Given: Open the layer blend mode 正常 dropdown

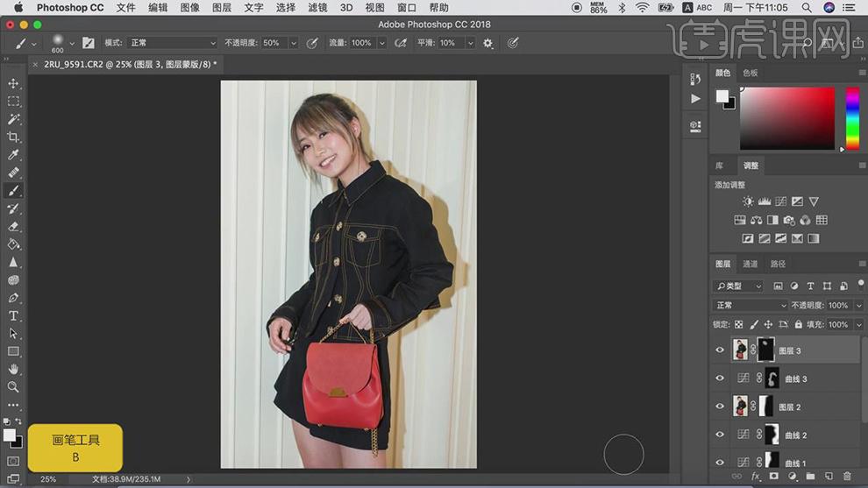Looking at the screenshot, I should 751,306.
